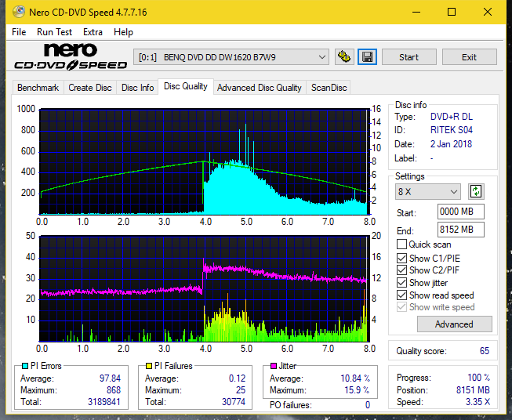This screenshot has height=420, width=512.
Task: Click the green refresh speed icon
Action: pos(476,191)
